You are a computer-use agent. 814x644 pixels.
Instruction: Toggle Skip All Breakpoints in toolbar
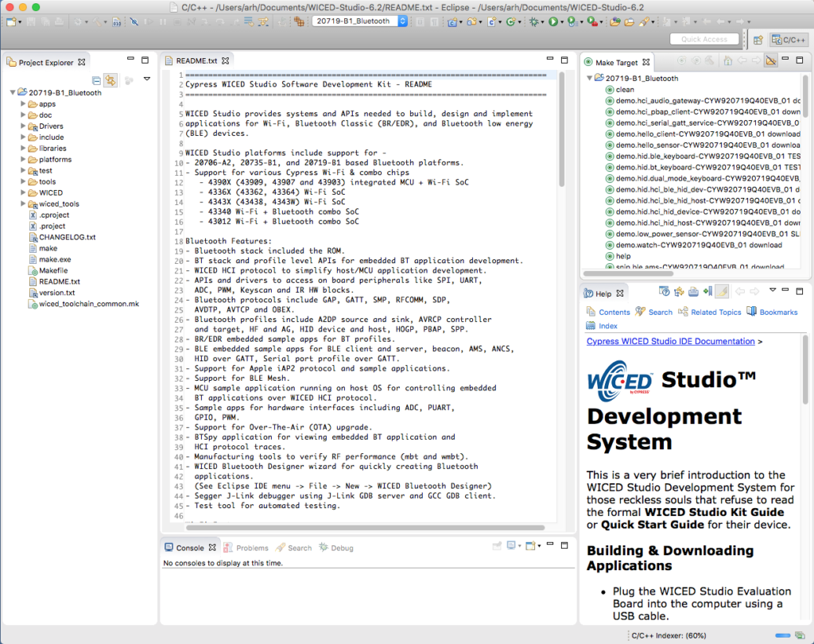(134, 21)
